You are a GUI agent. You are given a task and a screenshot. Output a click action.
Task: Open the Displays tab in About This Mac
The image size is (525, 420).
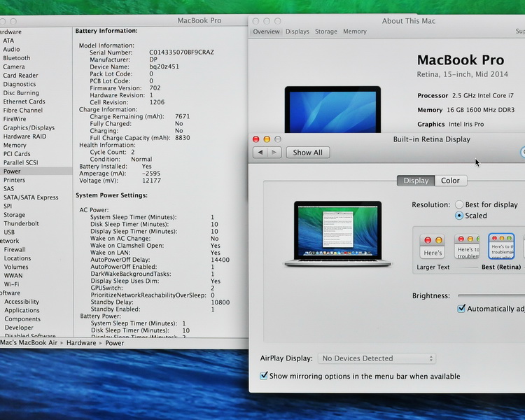coord(297,31)
